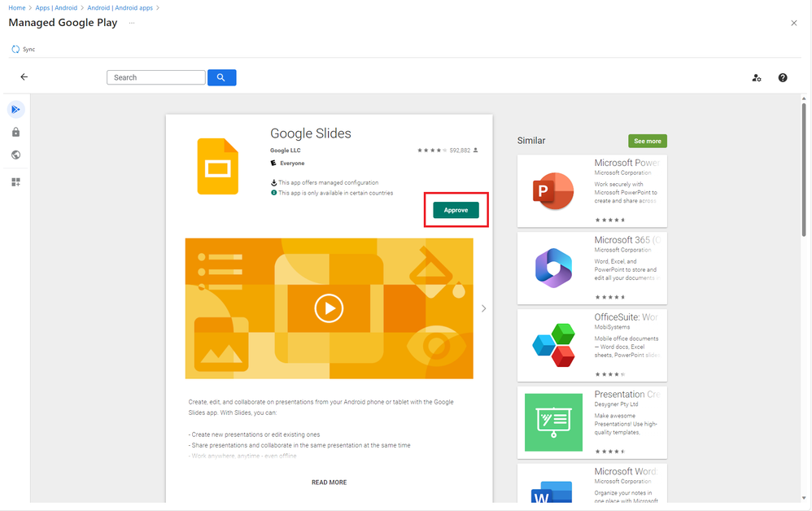Click the Presentation Creator green icon
The width and height of the screenshot is (812, 511).
pyautogui.click(x=553, y=422)
